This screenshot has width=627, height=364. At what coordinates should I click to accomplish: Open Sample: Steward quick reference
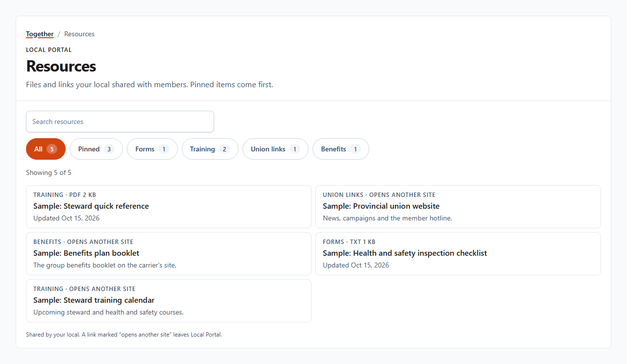169,207
